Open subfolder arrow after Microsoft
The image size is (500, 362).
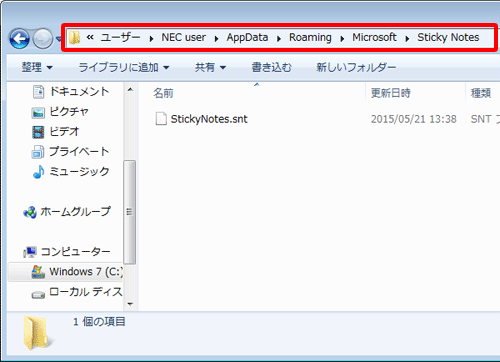[x=407, y=39]
